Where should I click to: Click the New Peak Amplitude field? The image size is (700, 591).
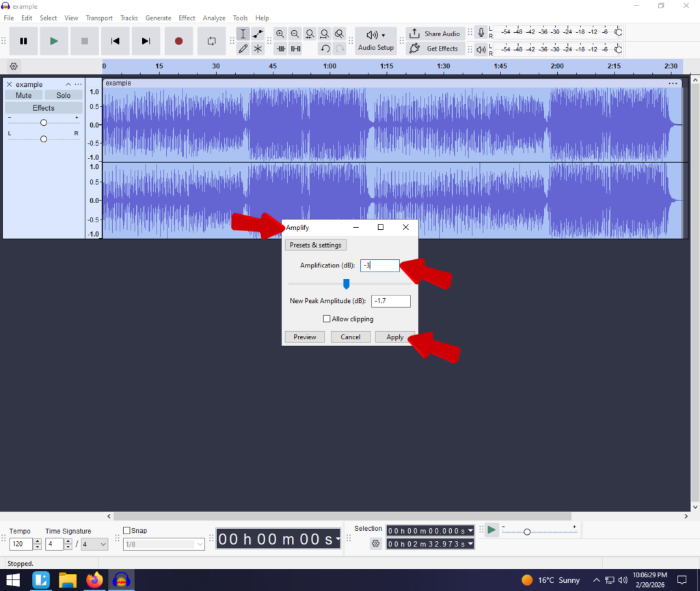(x=390, y=302)
